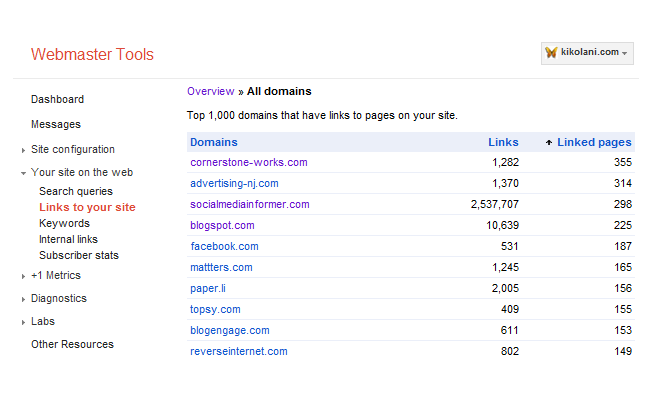The height and width of the screenshot is (400, 652).
Task: Open Subscriber stats in the sidebar
Action: (x=79, y=255)
